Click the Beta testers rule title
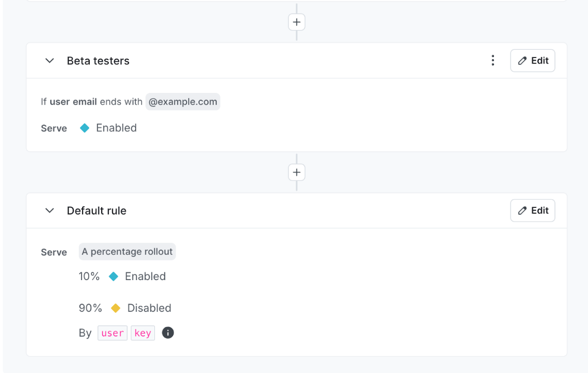Viewport: 588px width, 373px height. (98, 61)
